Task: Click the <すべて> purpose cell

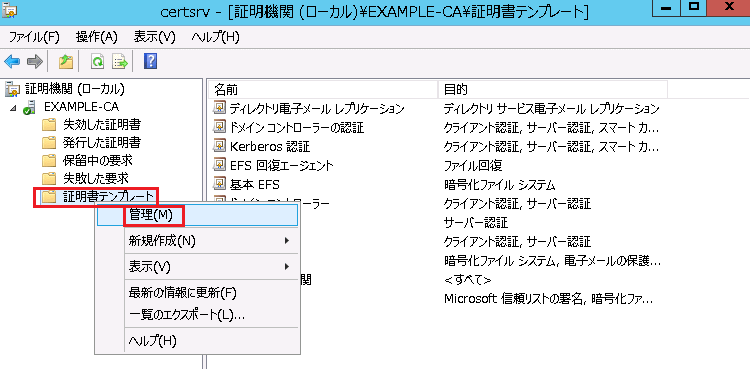Action: click(467, 279)
